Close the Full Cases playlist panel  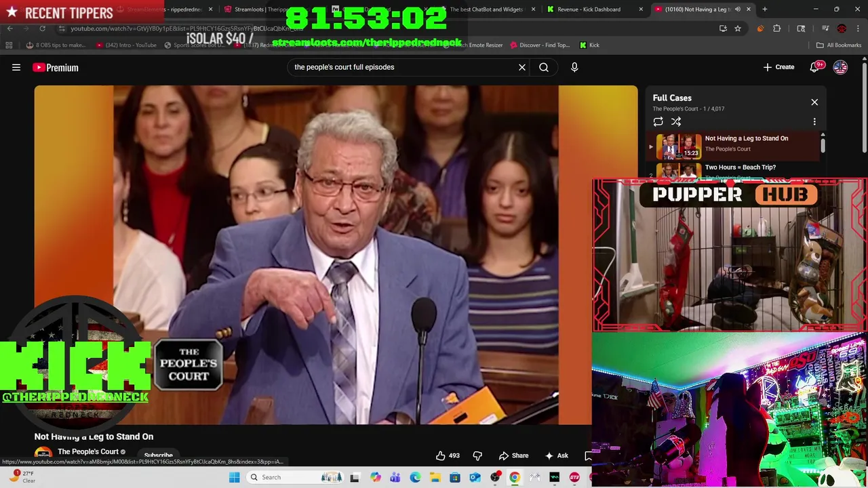pyautogui.click(x=814, y=102)
